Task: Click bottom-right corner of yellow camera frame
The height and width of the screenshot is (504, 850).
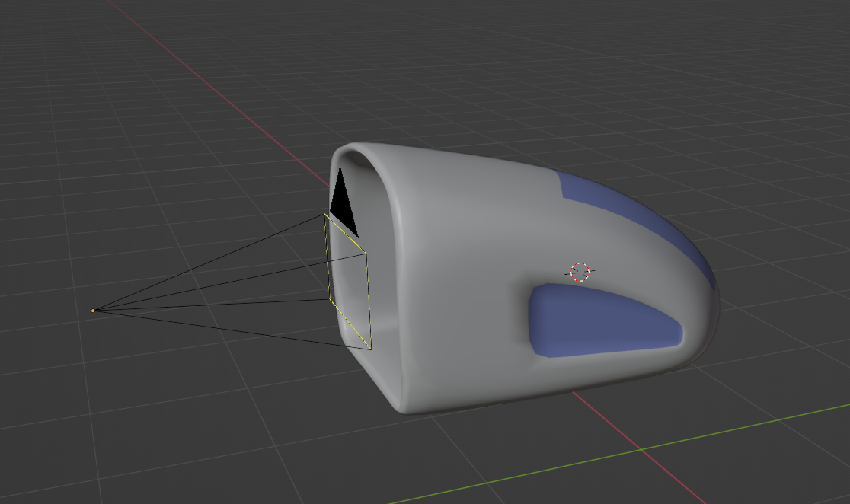Action: 371,349
